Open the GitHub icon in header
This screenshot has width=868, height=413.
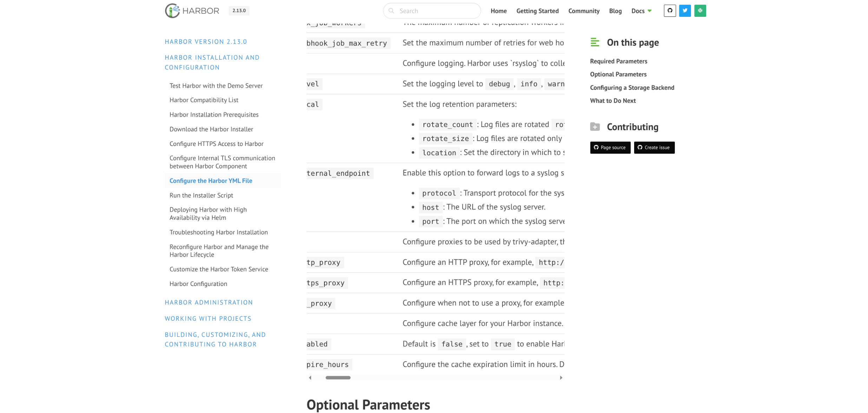click(670, 11)
